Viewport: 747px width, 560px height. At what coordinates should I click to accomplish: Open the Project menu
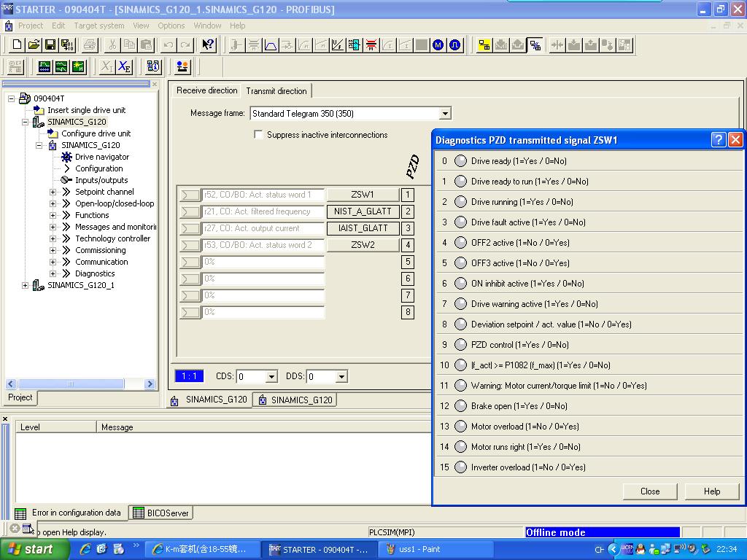31,26
